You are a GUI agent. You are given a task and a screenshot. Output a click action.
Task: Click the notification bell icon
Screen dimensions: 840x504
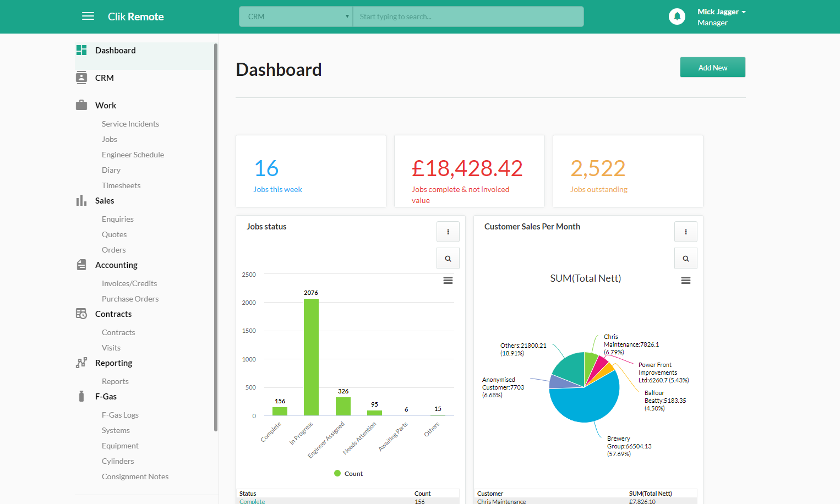pyautogui.click(x=677, y=17)
